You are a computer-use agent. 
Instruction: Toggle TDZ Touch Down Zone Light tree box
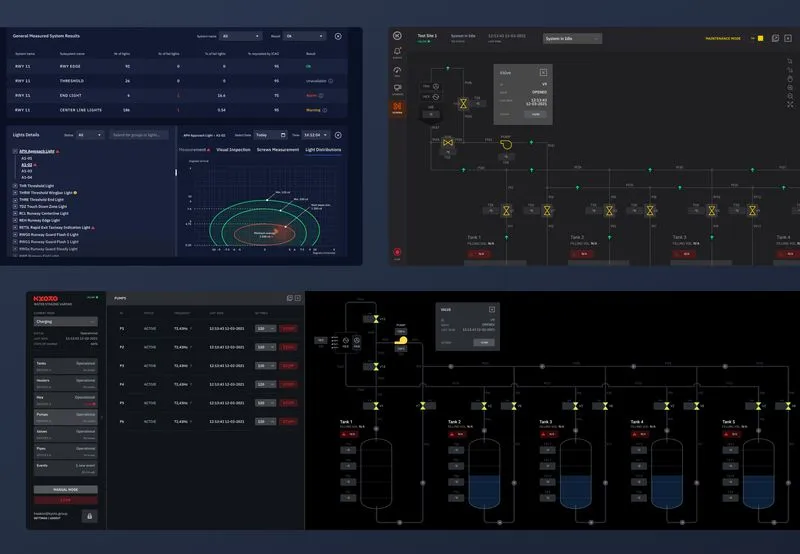pyautogui.click(x=15, y=207)
